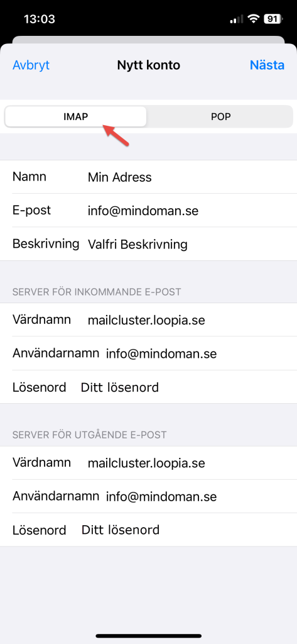297x644 pixels.
Task: Switch to the POP account type
Action: point(220,116)
